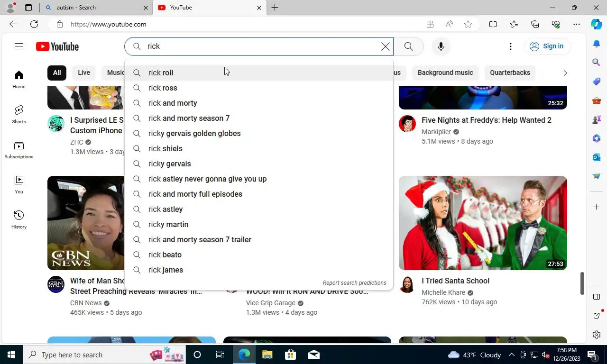Image resolution: width=607 pixels, height=364 pixels.
Task: Open Markiplier channel avatar
Action: click(407, 123)
